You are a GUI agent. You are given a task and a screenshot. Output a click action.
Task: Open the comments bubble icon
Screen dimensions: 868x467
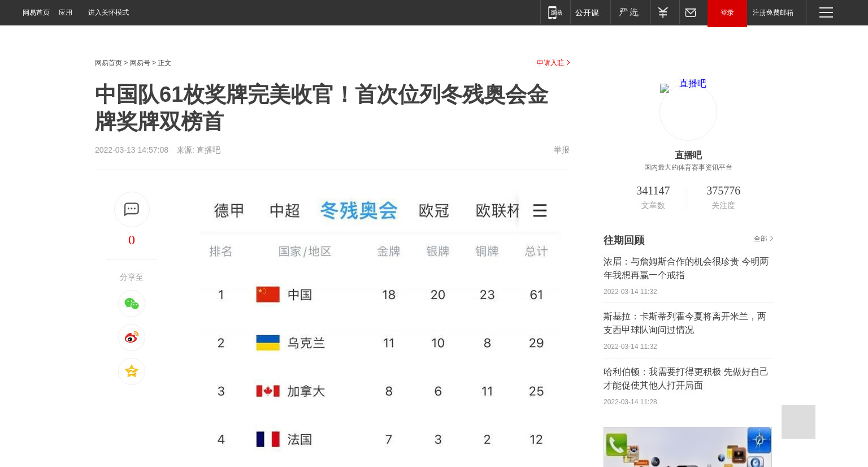[x=132, y=209]
